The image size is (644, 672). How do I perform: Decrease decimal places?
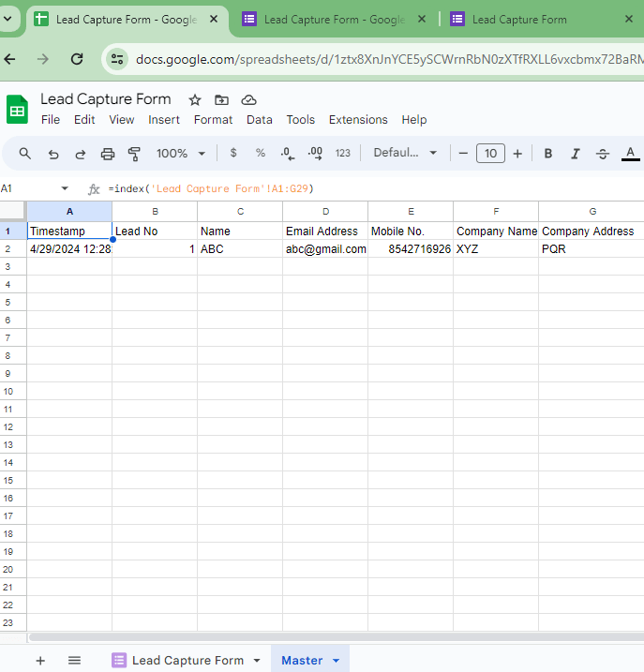(287, 153)
